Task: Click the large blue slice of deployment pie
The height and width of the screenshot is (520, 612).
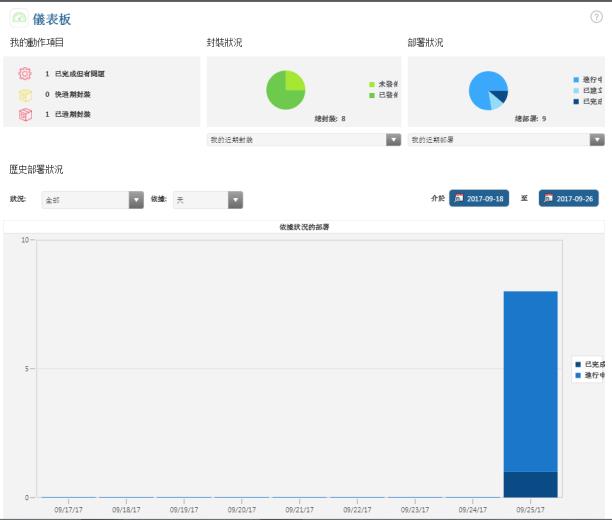Action: tap(481, 88)
